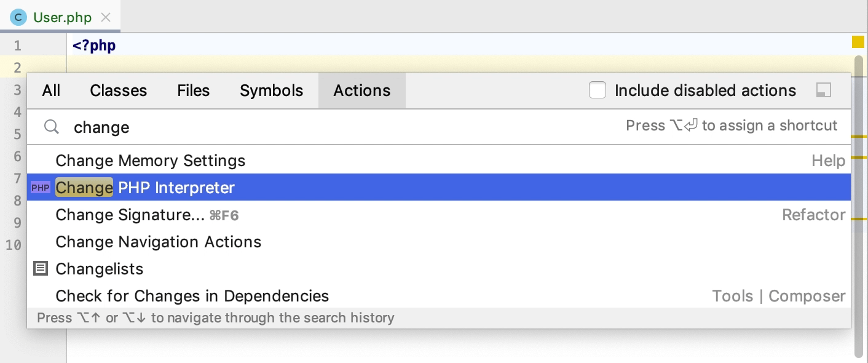Click the editor's vertical scrollbar
The width and height of the screenshot is (868, 363).
click(858, 203)
